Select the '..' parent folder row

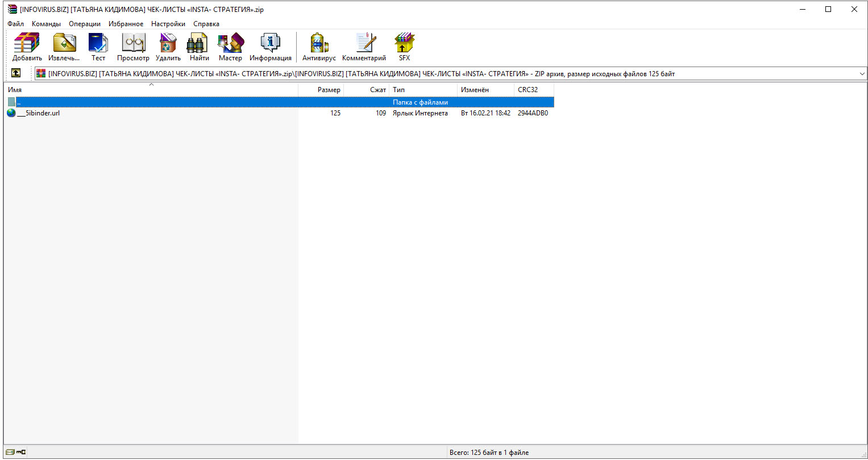(x=279, y=102)
